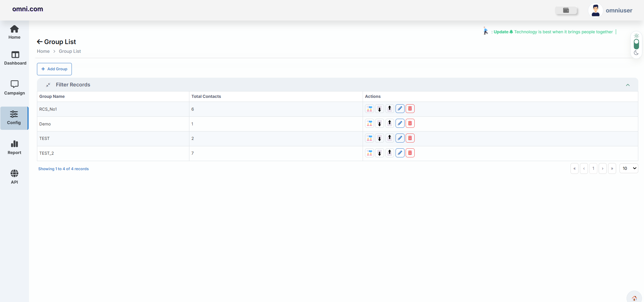The width and height of the screenshot is (644, 302).
Task: Click upload (up arrow) icon for TEST_2
Action: tap(389, 153)
